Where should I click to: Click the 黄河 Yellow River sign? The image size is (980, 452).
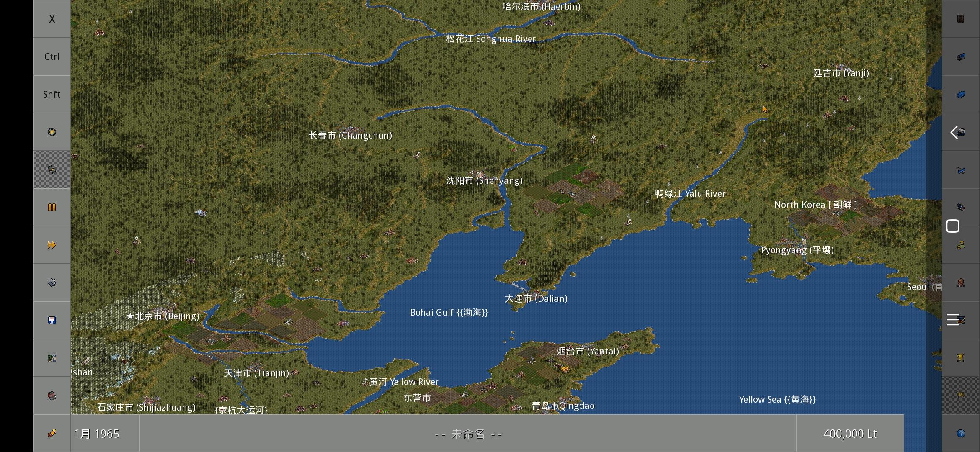[404, 382]
